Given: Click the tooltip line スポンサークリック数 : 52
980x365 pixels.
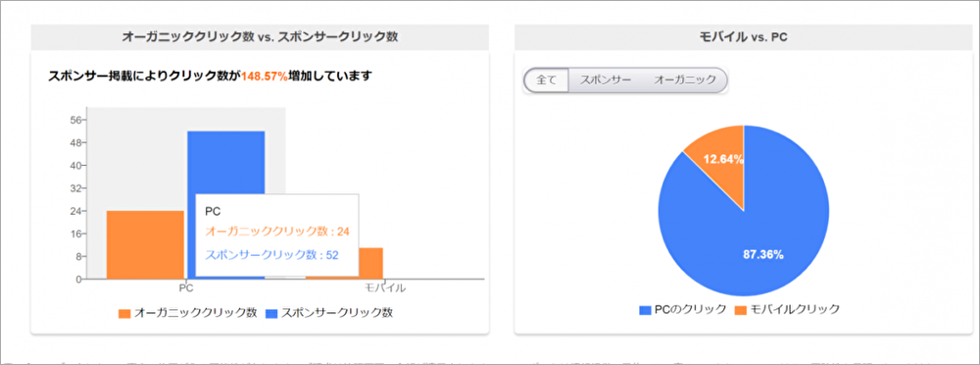Looking at the screenshot, I should click(271, 255).
